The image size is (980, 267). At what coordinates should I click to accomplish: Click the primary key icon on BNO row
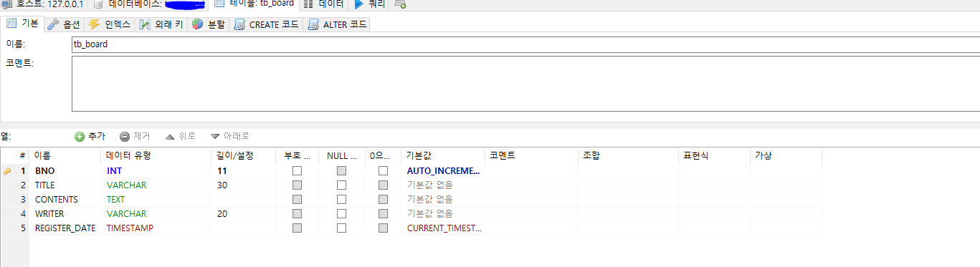(x=7, y=171)
